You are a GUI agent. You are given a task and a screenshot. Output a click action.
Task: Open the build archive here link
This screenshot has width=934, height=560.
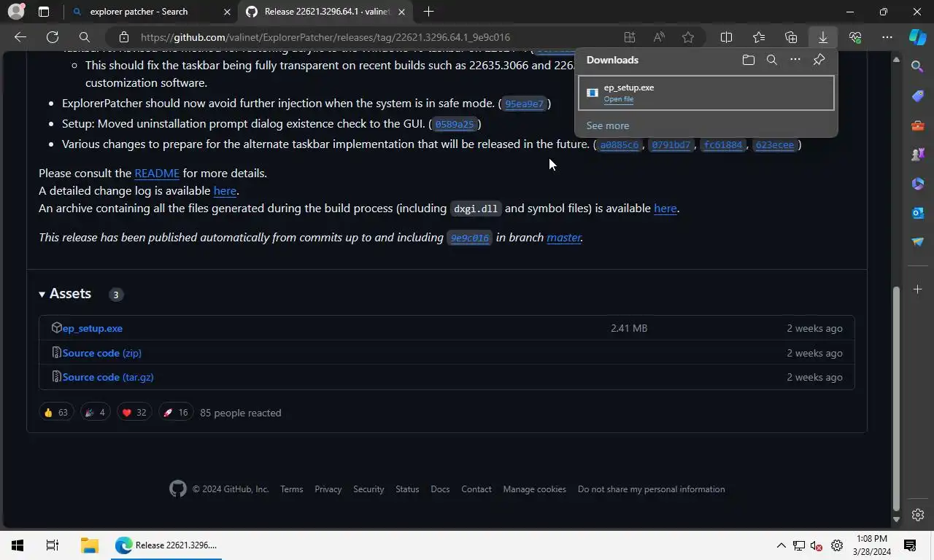(665, 208)
